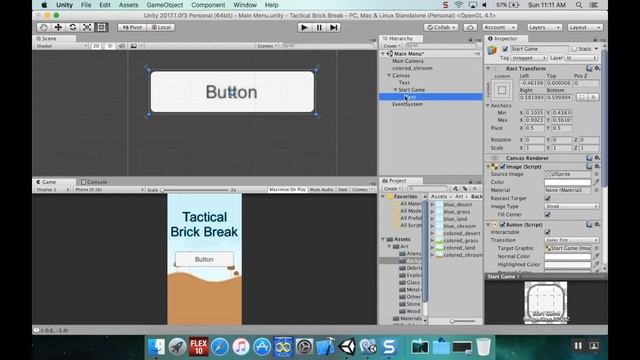Disable the Image (Script) component checkbox
640x360 pixels.
tap(503, 167)
